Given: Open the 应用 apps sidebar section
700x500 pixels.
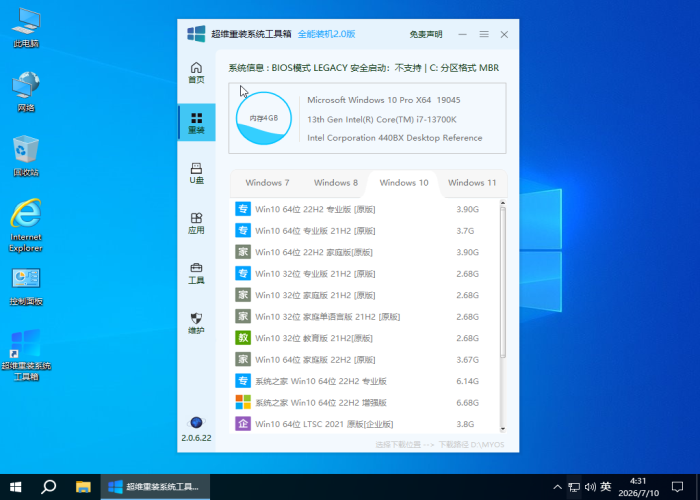Looking at the screenshot, I should (x=196, y=223).
